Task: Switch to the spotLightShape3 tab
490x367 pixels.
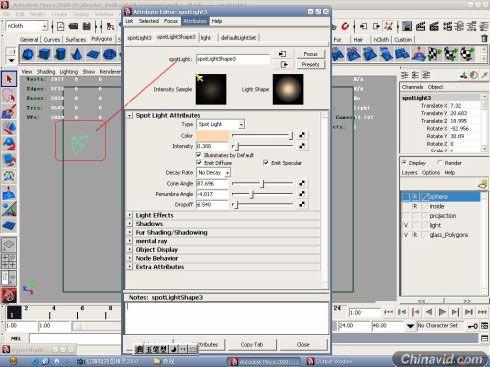Action: click(x=176, y=37)
